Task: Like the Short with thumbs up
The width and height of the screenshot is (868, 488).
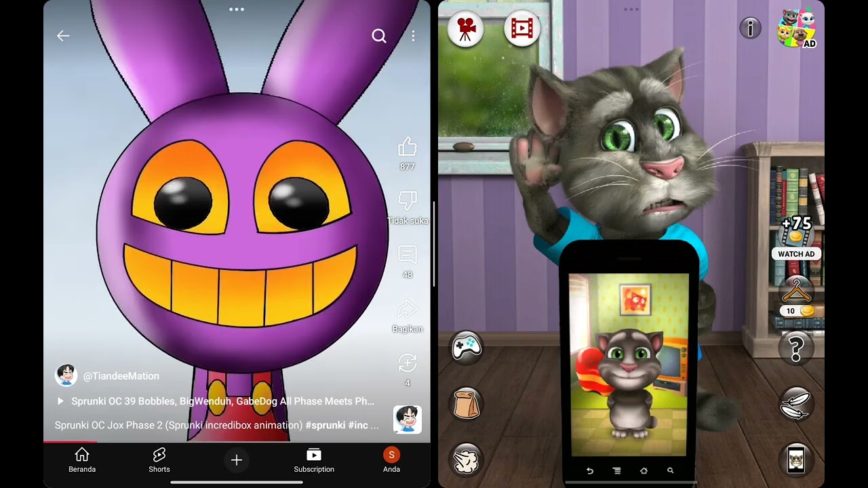Action: [407, 146]
